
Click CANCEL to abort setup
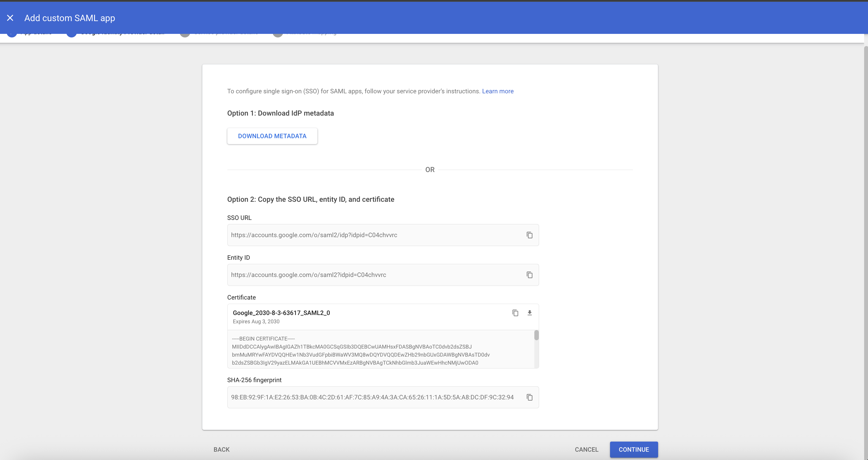click(586, 450)
